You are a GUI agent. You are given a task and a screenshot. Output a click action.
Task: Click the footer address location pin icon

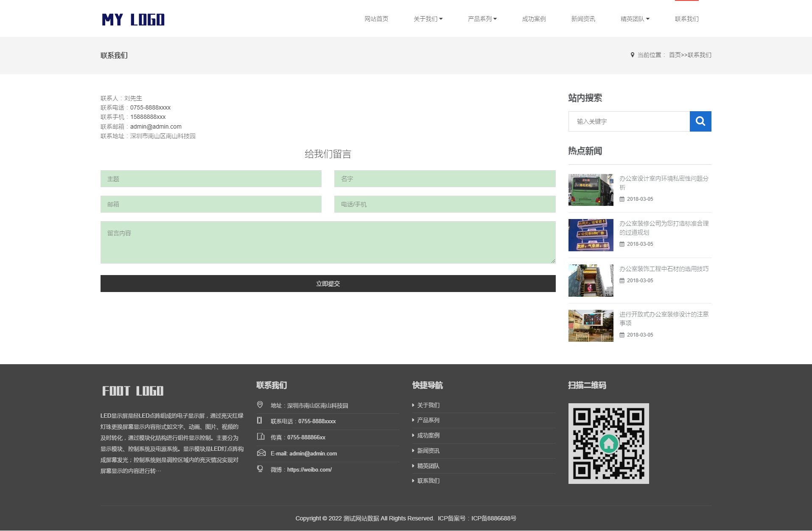point(260,405)
